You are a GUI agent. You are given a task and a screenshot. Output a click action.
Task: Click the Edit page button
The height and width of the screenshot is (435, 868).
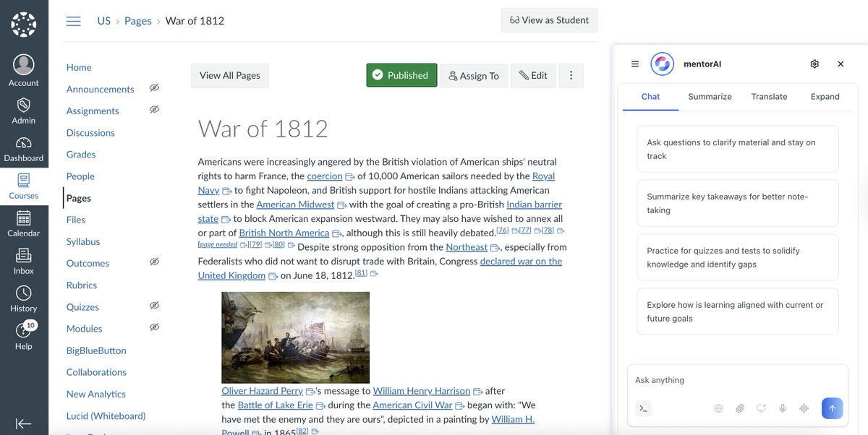coord(533,75)
